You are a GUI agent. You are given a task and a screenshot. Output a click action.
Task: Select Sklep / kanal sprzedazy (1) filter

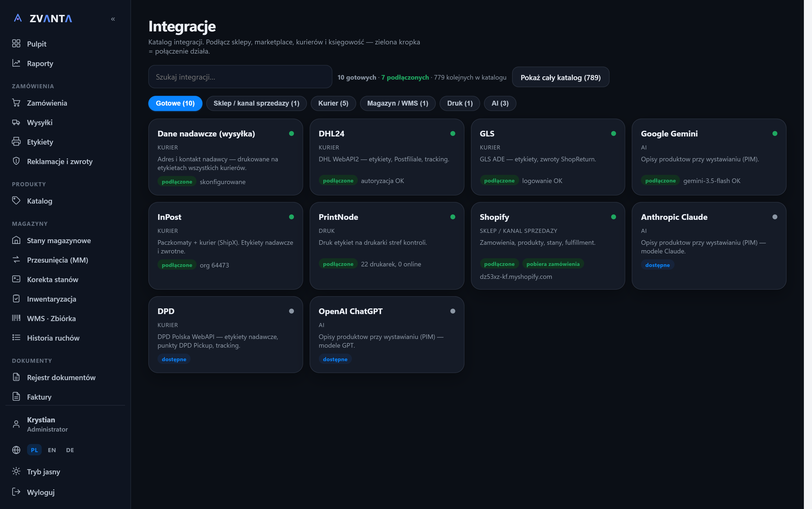click(256, 103)
